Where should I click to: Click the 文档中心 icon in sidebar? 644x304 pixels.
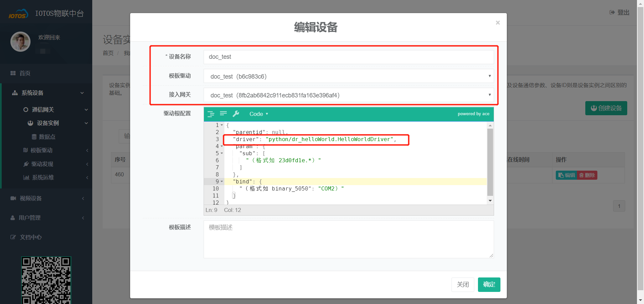click(x=13, y=237)
